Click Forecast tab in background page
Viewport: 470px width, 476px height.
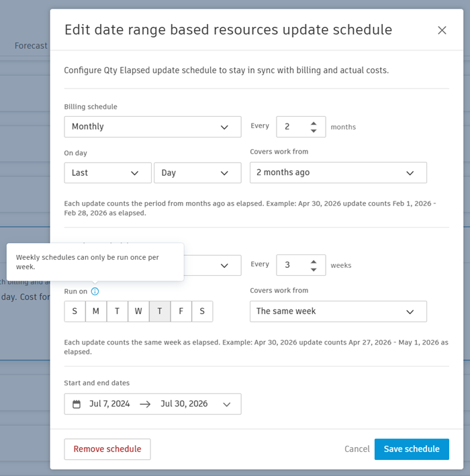click(x=31, y=46)
